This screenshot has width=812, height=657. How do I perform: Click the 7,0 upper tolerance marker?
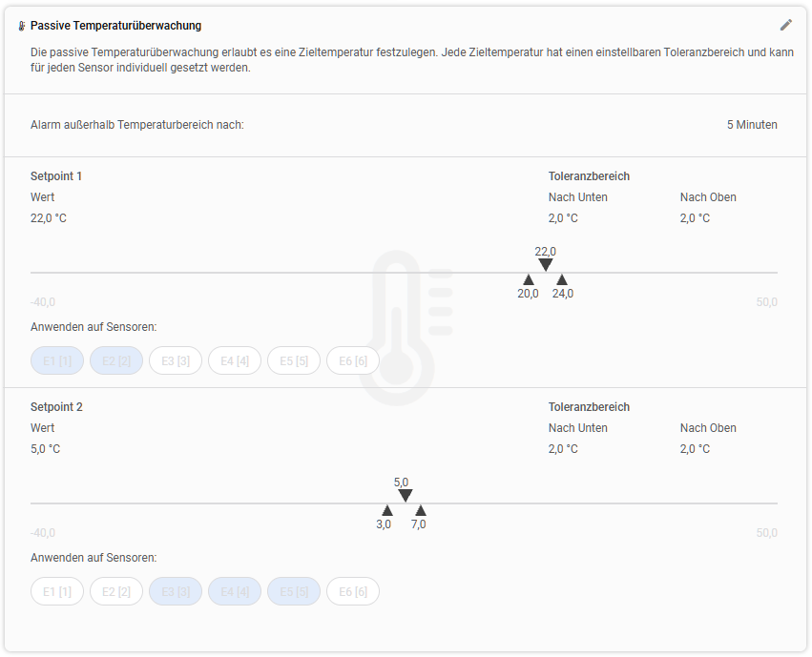tap(421, 510)
